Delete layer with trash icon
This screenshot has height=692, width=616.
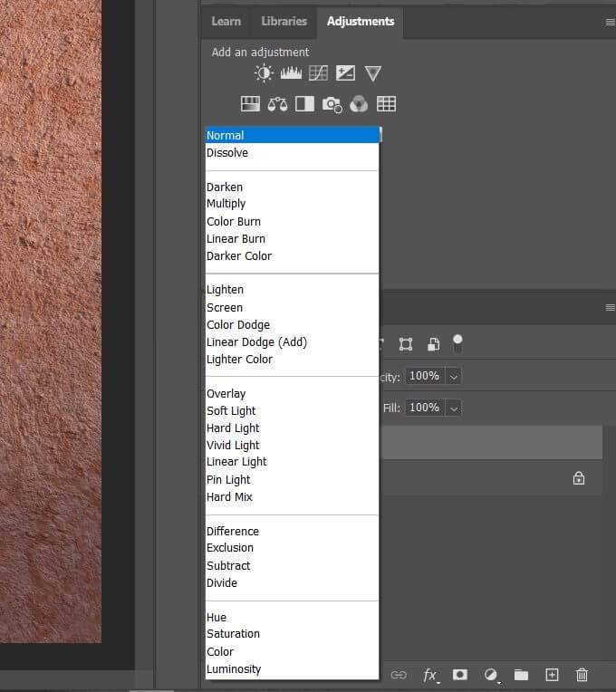[x=582, y=675]
